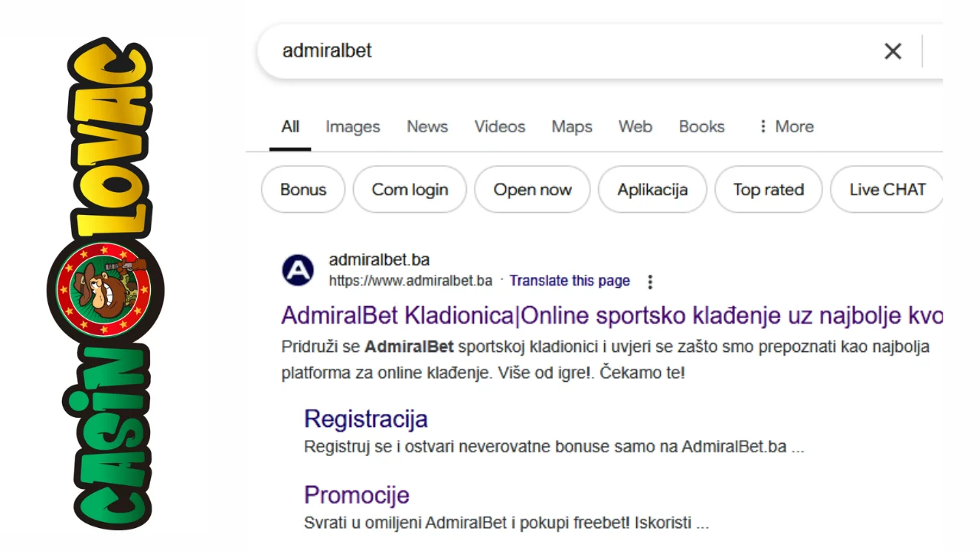Screen dimensions: 980x551
Task: Open the Videos results tab
Action: pyautogui.click(x=500, y=127)
